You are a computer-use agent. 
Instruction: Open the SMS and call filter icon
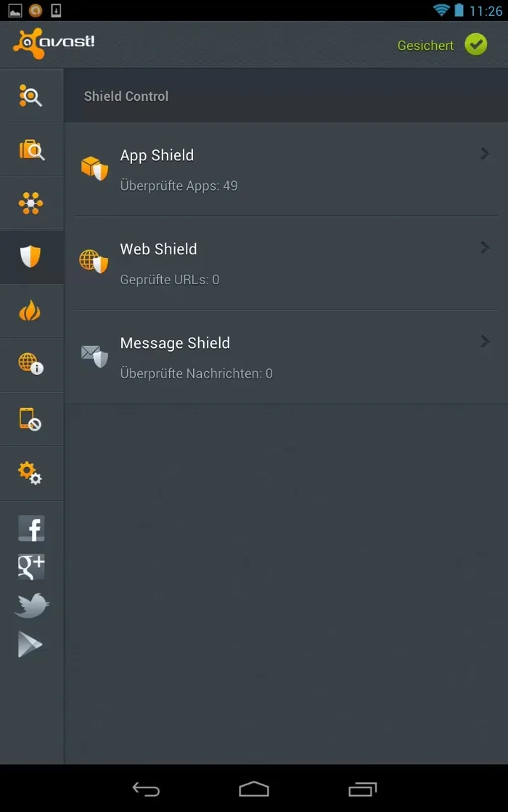tap(30, 419)
